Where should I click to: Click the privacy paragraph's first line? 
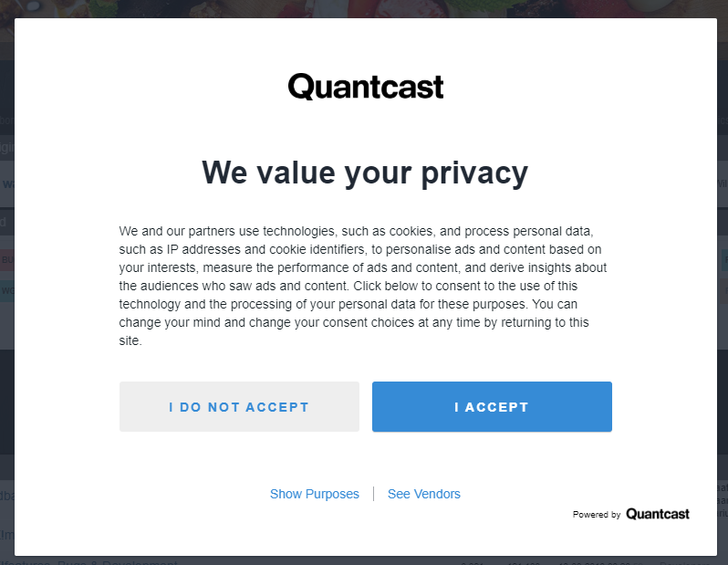pos(356,231)
